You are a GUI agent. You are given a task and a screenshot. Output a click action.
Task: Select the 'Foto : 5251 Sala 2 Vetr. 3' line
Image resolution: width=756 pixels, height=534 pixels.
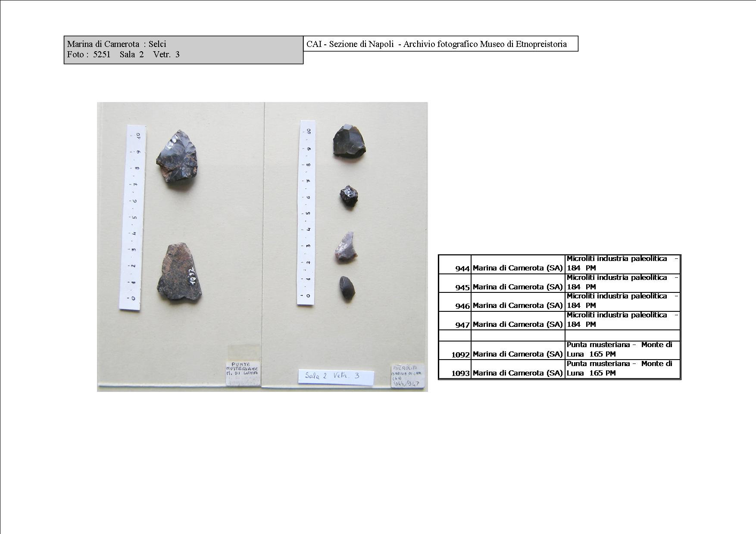point(123,54)
